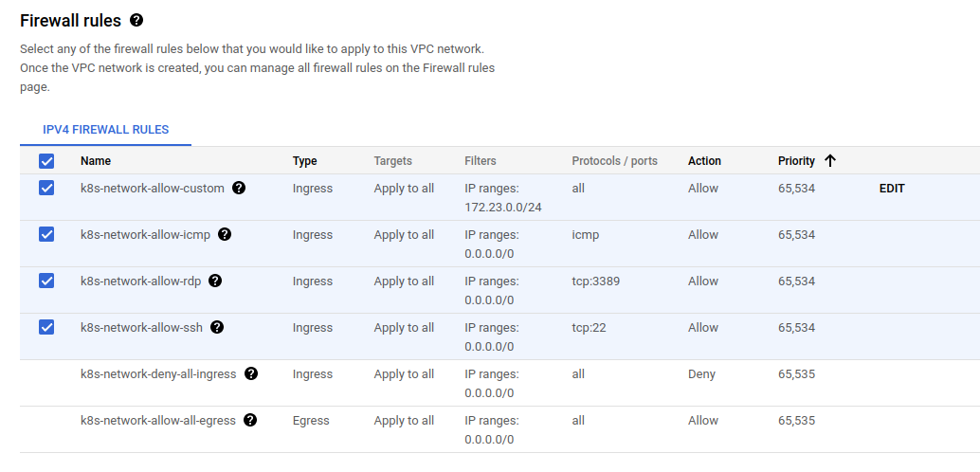980x472 pixels.
Task: Show help for k8s-network-deny-all-ingress rule
Action: (x=251, y=373)
